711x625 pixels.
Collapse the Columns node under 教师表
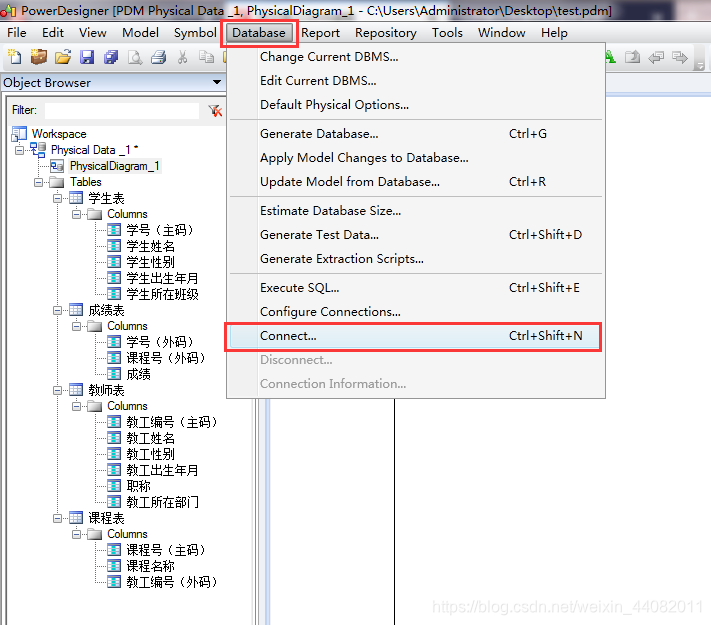click(77, 406)
